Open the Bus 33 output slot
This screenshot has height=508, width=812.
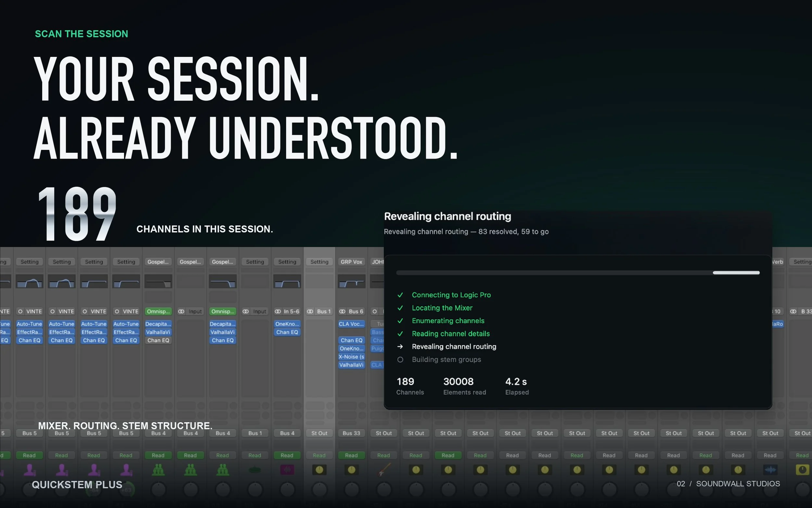(351, 433)
